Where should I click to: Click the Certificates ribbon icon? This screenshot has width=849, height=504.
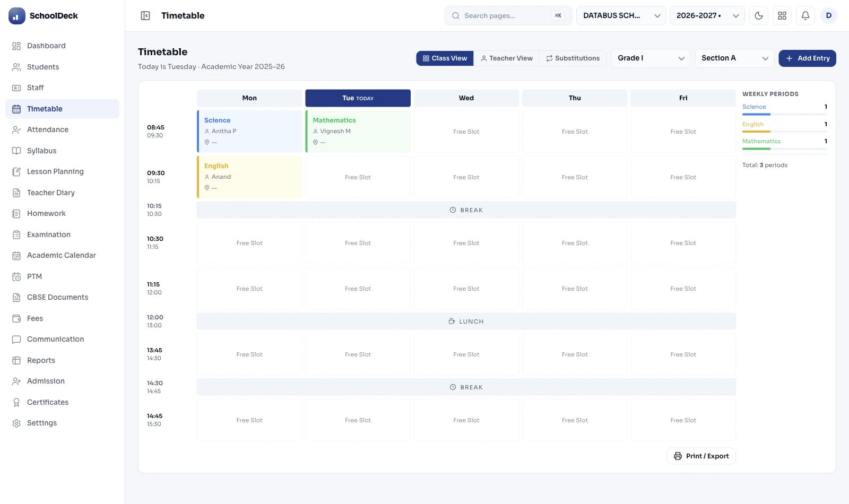coord(16,402)
